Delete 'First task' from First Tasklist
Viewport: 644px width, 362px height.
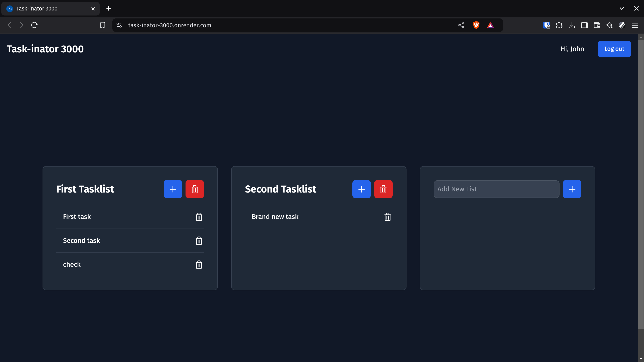(x=199, y=217)
